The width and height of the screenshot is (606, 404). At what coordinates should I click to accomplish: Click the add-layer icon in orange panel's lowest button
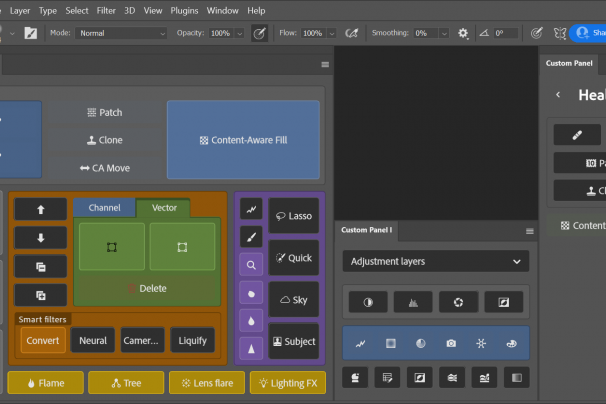[41, 295]
